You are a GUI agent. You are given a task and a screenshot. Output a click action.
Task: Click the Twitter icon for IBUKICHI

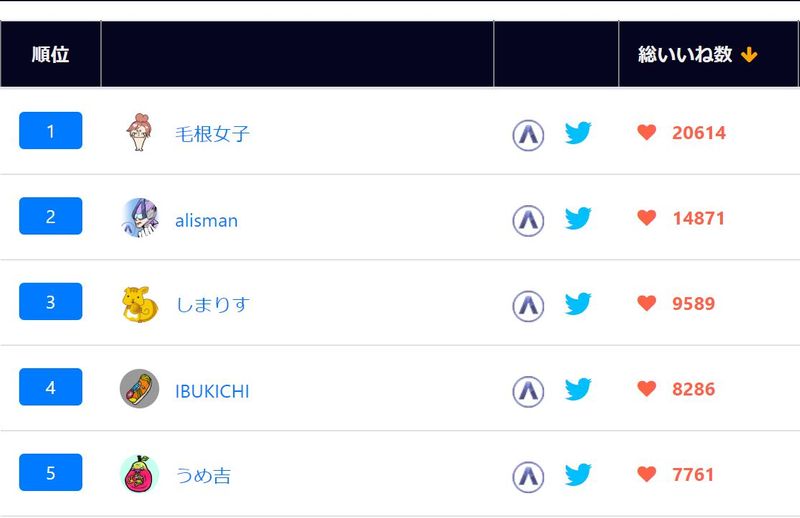point(578,389)
